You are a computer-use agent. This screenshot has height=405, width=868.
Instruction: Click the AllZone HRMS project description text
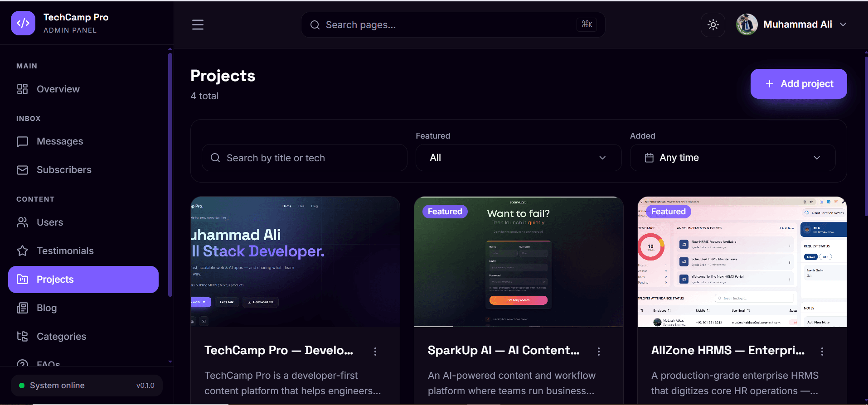[735, 383]
